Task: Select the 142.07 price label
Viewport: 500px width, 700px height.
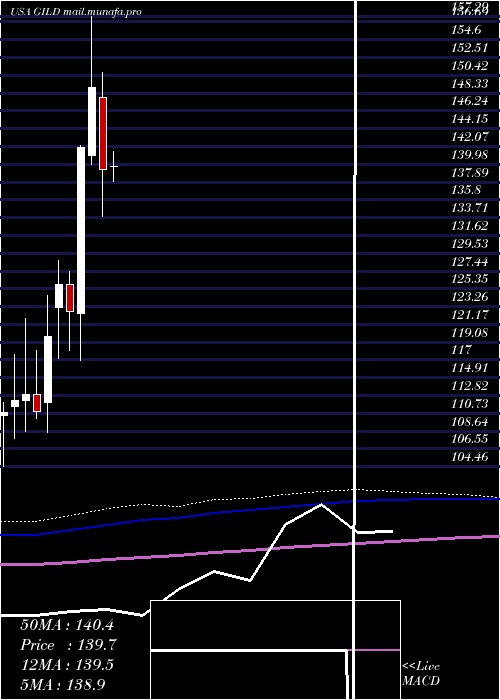Action: click(469, 137)
